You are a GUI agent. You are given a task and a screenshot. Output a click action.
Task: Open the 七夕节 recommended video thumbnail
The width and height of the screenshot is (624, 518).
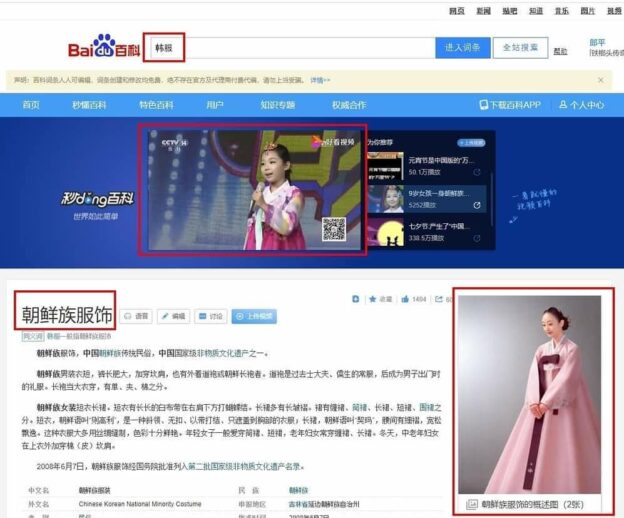pyautogui.click(x=385, y=232)
